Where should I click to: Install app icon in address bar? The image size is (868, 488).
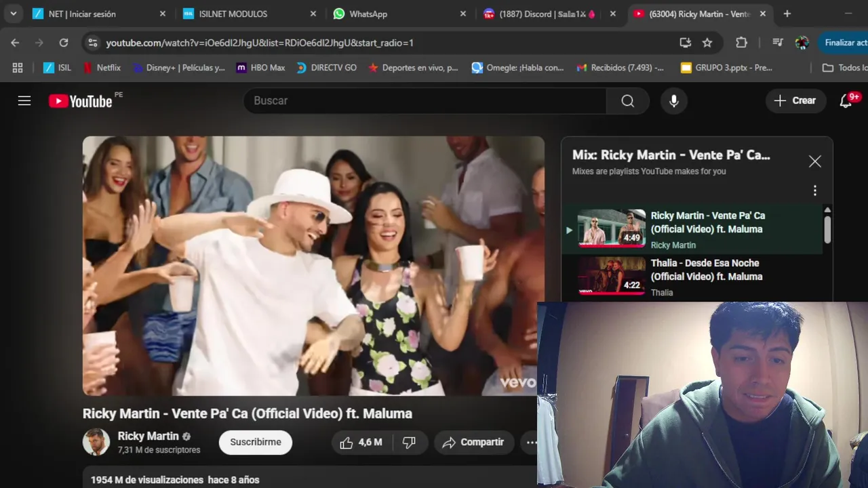(685, 43)
